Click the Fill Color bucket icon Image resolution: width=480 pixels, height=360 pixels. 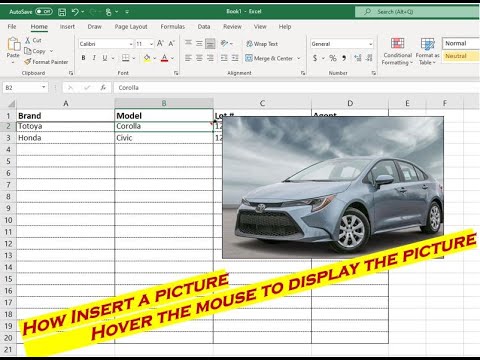(x=147, y=58)
